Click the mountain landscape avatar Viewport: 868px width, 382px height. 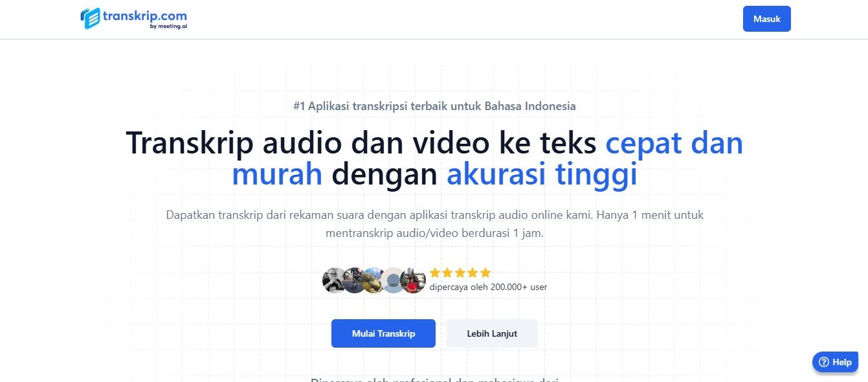(373, 280)
